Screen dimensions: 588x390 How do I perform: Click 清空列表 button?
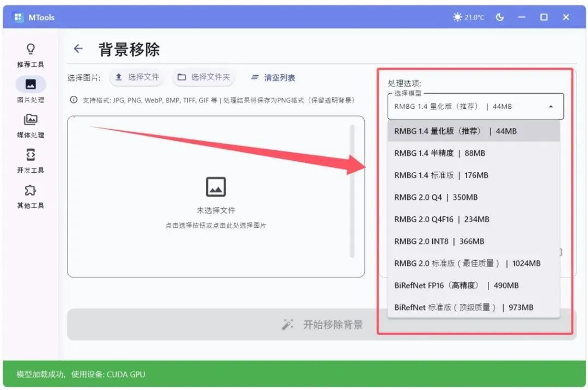(273, 78)
